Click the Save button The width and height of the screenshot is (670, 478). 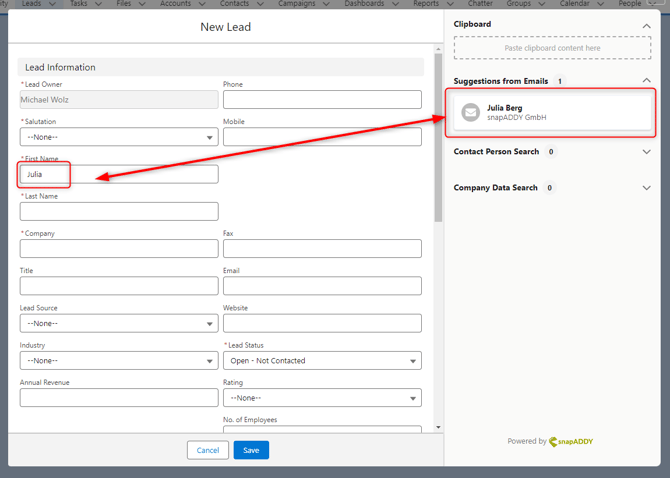[x=251, y=450]
